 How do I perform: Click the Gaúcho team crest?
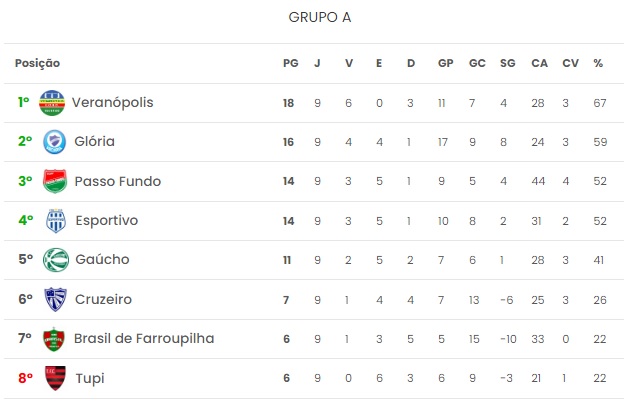click(56, 260)
